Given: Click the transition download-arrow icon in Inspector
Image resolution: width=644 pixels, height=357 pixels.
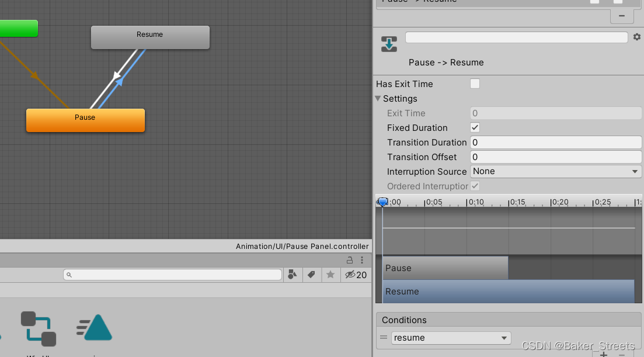Looking at the screenshot, I should coord(389,44).
